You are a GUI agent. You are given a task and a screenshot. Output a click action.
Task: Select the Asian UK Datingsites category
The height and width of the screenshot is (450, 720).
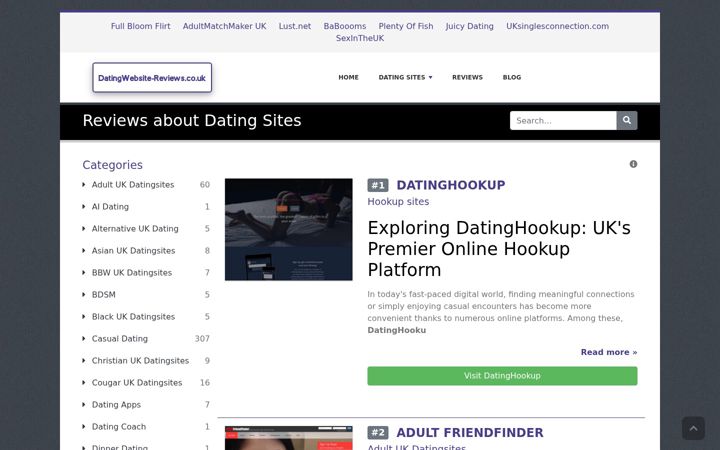(x=133, y=251)
